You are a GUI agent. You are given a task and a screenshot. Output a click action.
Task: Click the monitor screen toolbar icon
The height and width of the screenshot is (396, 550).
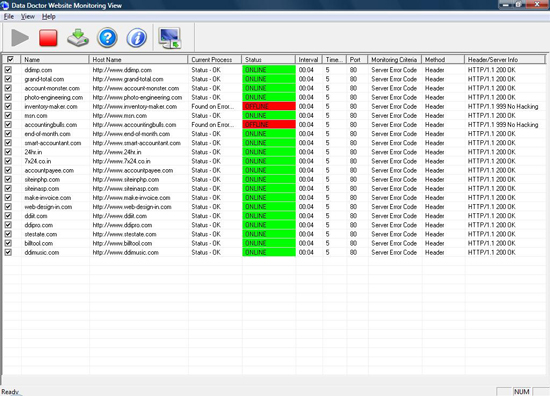(x=170, y=38)
